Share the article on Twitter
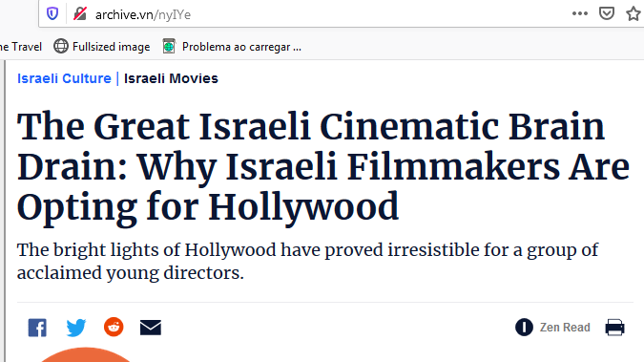The height and width of the screenshot is (362, 644). coord(76,328)
